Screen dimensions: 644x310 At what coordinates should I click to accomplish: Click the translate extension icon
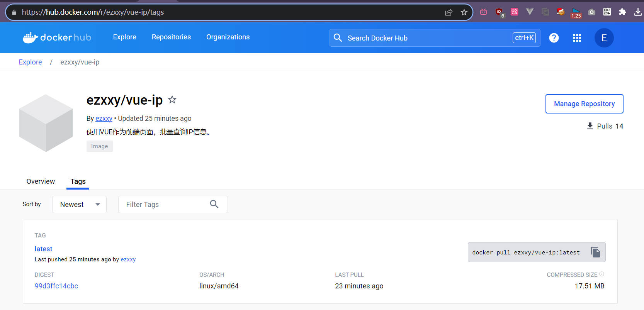514,12
